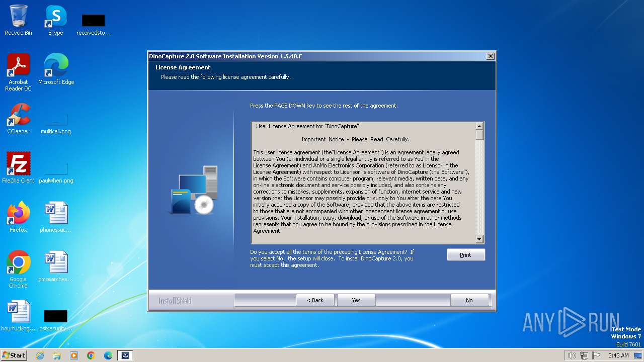This screenshot has width=644, height=362.
Task: Click inside the license agreement text box
Action: tap(363, 183)
